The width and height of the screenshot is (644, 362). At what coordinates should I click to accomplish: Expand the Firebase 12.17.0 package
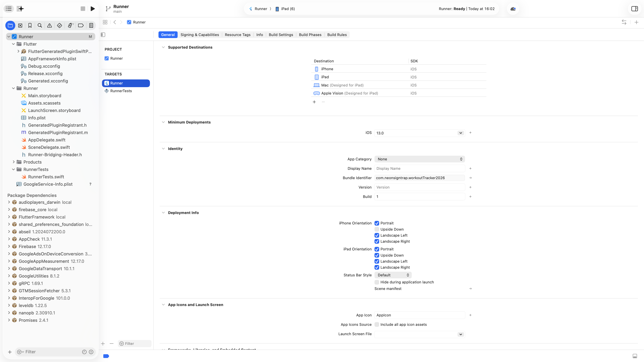click(x=9, y=246)
